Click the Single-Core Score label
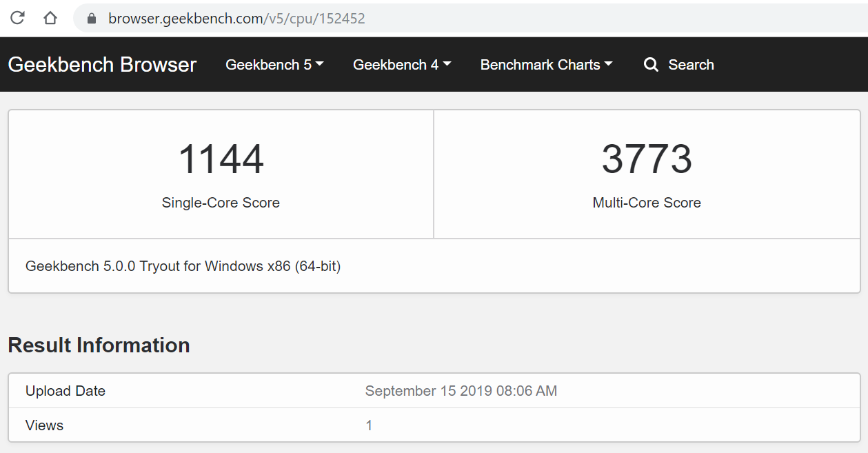Screen dimensions: 868x453 [x=221, y=203]
